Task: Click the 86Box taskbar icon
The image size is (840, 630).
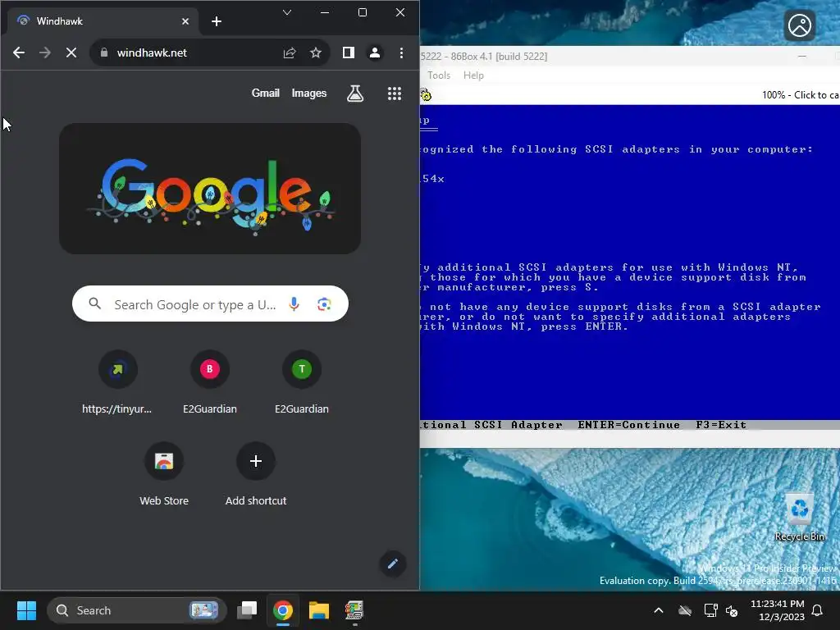Action: [x=354, y=610]
